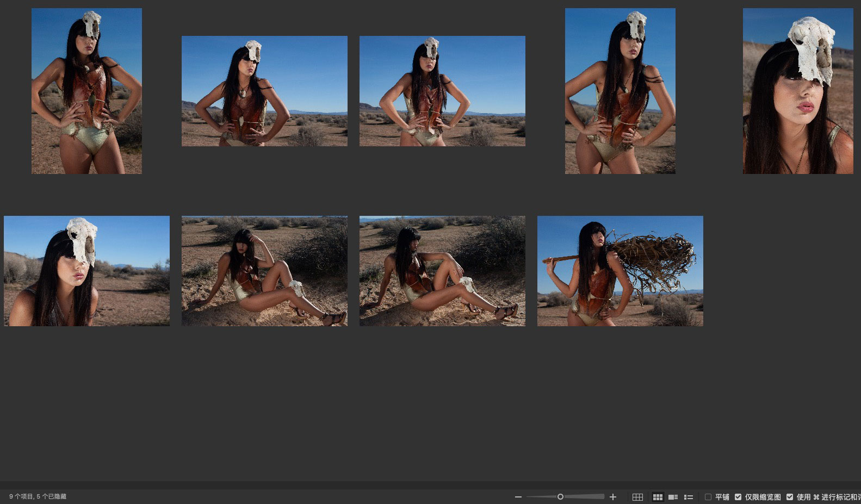The height and width of the screenshot is (504, 861).
Task: Select the first portrait skull-headdress photo
Action: tap(86, 91)
